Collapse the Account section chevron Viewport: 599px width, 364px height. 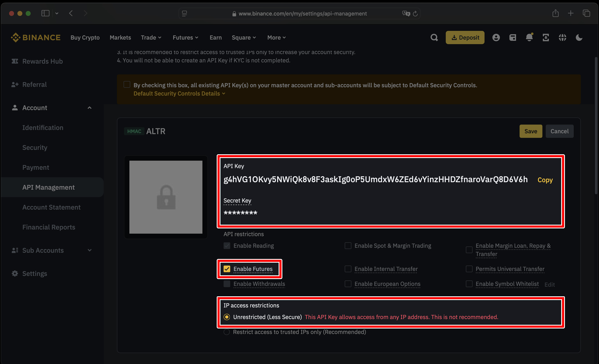90,108
